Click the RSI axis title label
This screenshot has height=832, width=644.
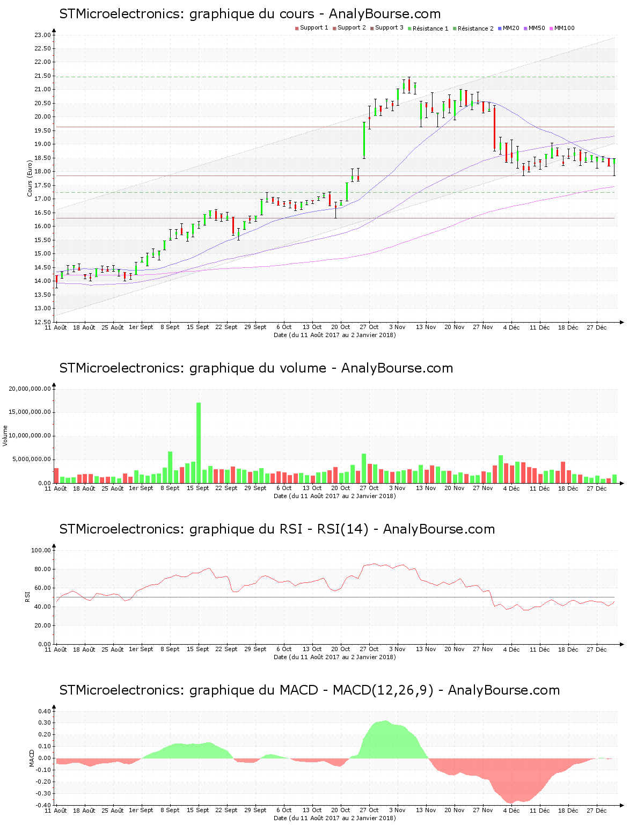pyautogui.click(x=27, y=596)
